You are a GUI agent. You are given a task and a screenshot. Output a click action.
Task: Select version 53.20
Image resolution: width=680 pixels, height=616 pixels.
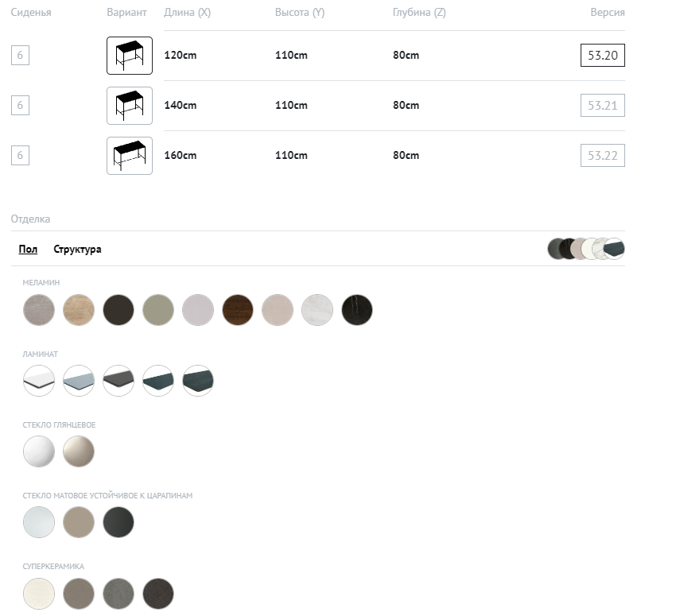click(602, 56)
